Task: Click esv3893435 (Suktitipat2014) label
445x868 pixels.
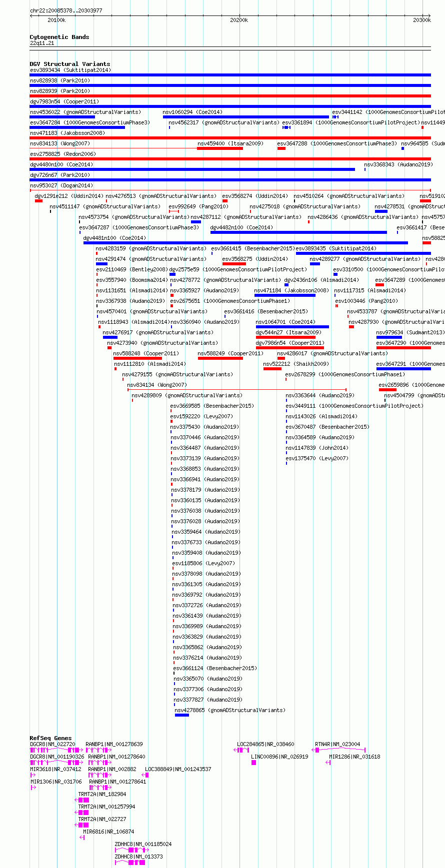Action: click(x=336, y=248)
